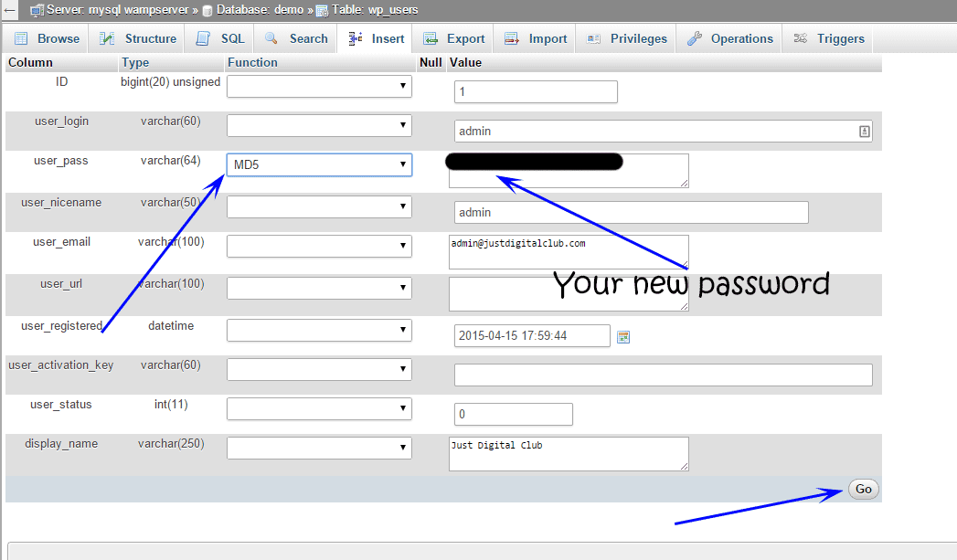
Task: Click the table icon in breadcrumb
Action: click(x=322, y=10)
